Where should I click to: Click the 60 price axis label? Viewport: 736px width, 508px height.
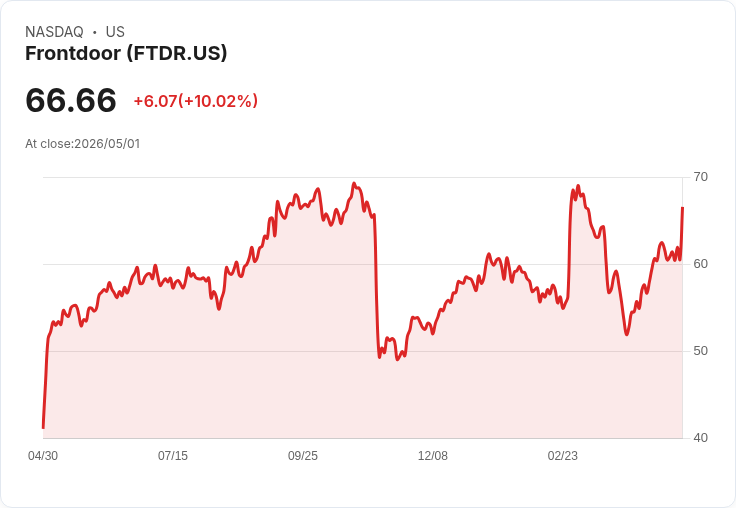(x=700, y=264)
